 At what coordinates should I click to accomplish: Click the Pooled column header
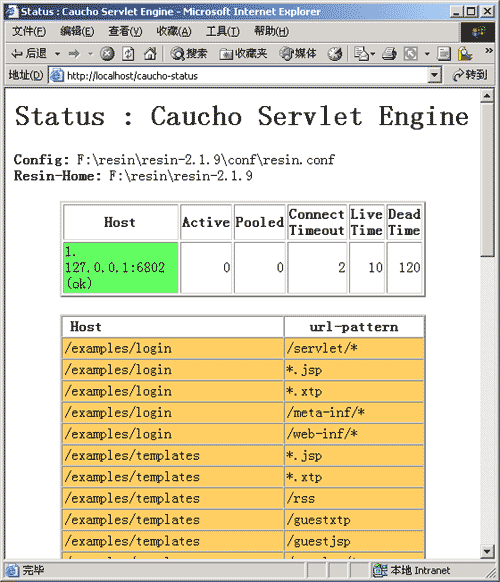click(x=260, y=222)
